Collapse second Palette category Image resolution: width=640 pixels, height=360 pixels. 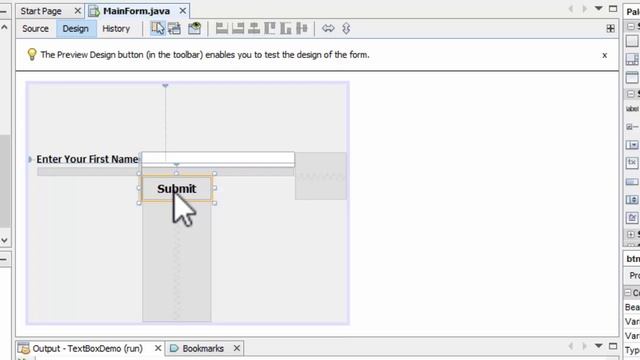tap(631, 94)
